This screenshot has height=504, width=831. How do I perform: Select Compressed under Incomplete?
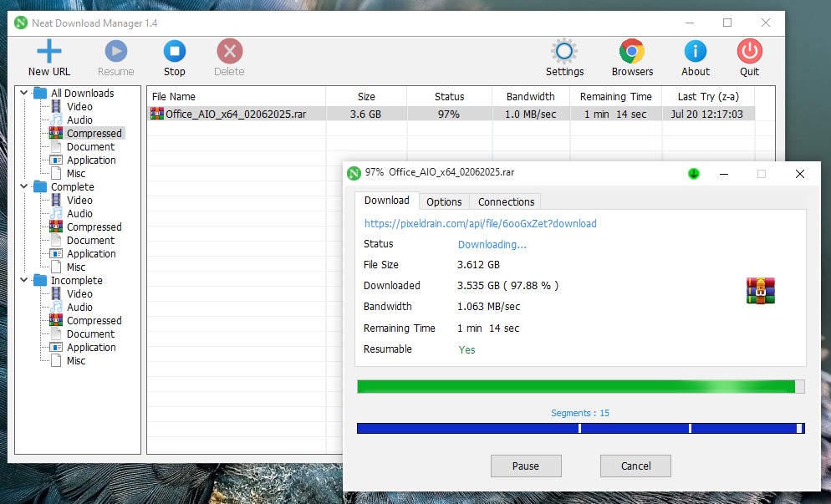pyautogui.click(x=94, y=321)
